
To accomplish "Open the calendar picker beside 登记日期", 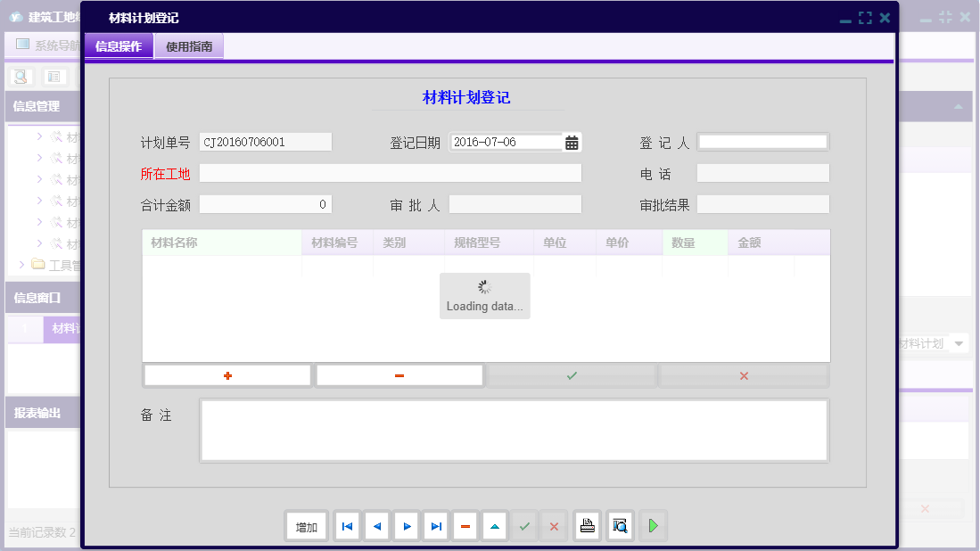I will 570,141.
